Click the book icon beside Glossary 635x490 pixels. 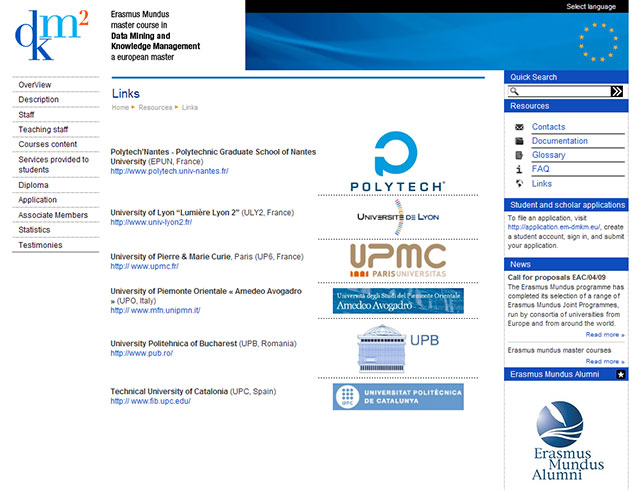pos(519,155)
